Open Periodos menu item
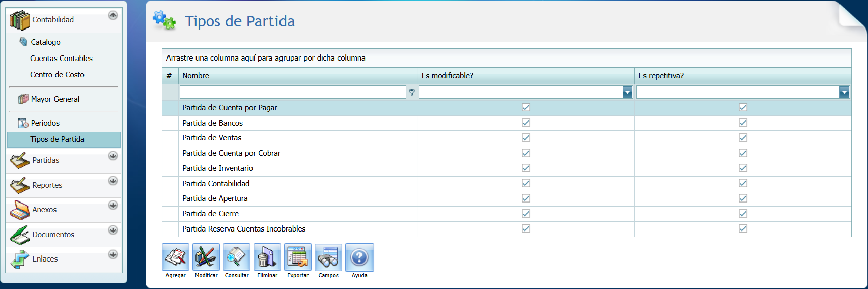 [x=45, y=123]
